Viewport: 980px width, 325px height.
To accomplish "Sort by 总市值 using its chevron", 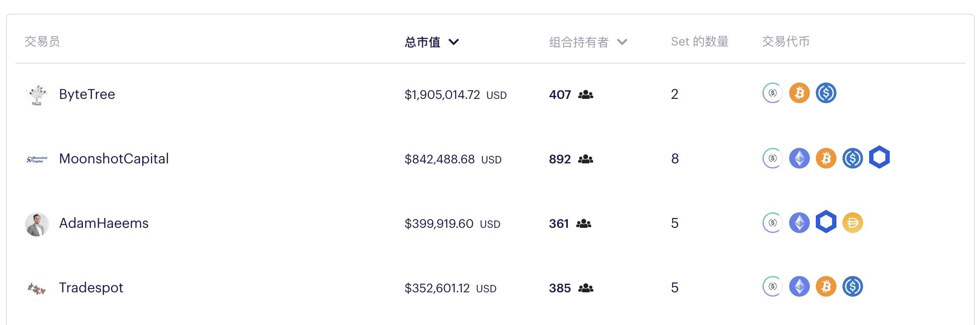I will [x=453, y=42].
